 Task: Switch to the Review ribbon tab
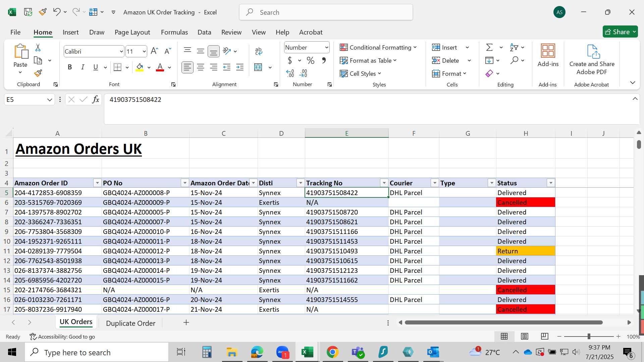point(231,32)
